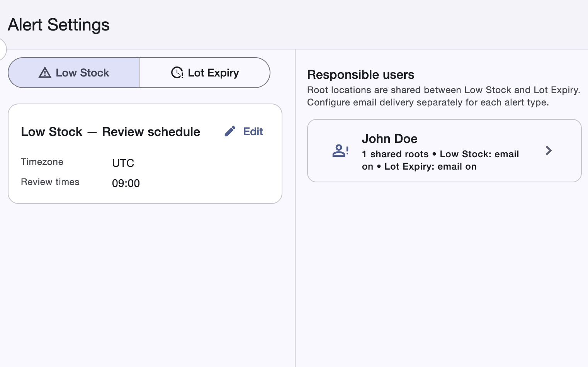This screenshot has width=588, height=367.
Task: Click the Low Stock — Review schedule heading
Action: tap(110, 132)
